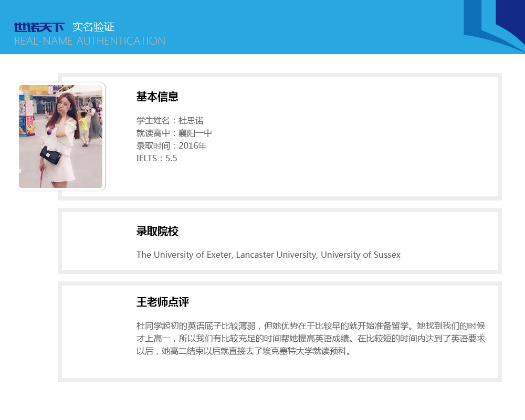This screenshot has height=420, width=525.
Task: Open The University of Exeter
Action: (184, 255)
